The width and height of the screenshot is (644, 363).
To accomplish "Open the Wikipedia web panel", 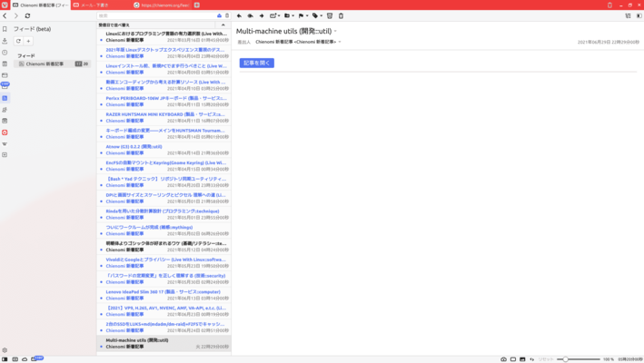I will [x=5, y=144].
